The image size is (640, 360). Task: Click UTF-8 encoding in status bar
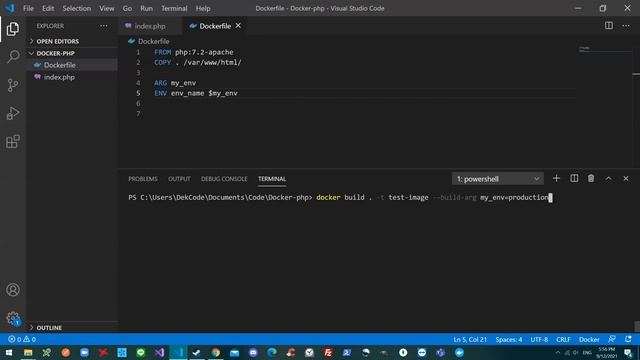point(539,339)
